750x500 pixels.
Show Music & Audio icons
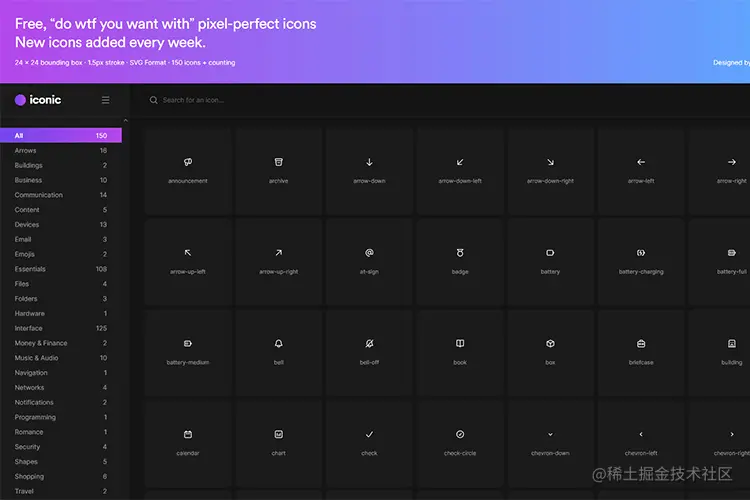pyautogui.click(x=61, y=358)
